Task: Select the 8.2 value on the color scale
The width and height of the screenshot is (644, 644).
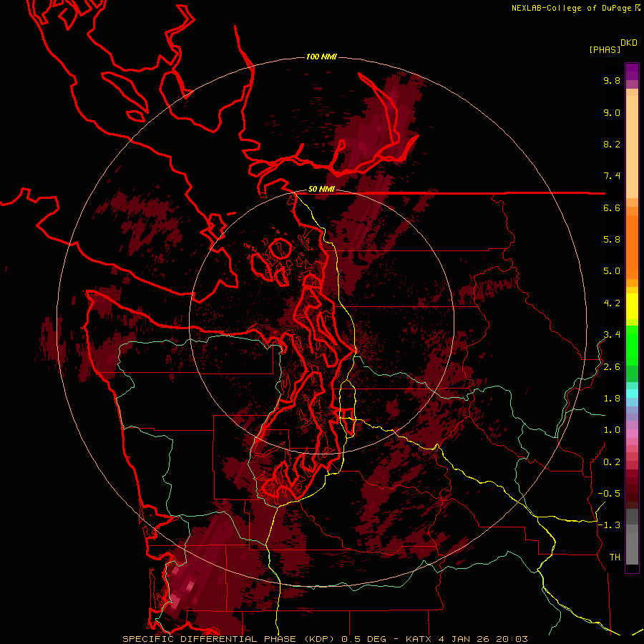Action: point(612,144)
